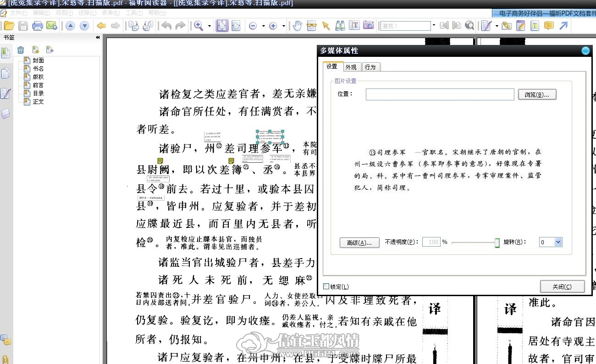Select the Hand tool
The width and height of the screenshot is (596, 364).
click(x=298, y=26)
